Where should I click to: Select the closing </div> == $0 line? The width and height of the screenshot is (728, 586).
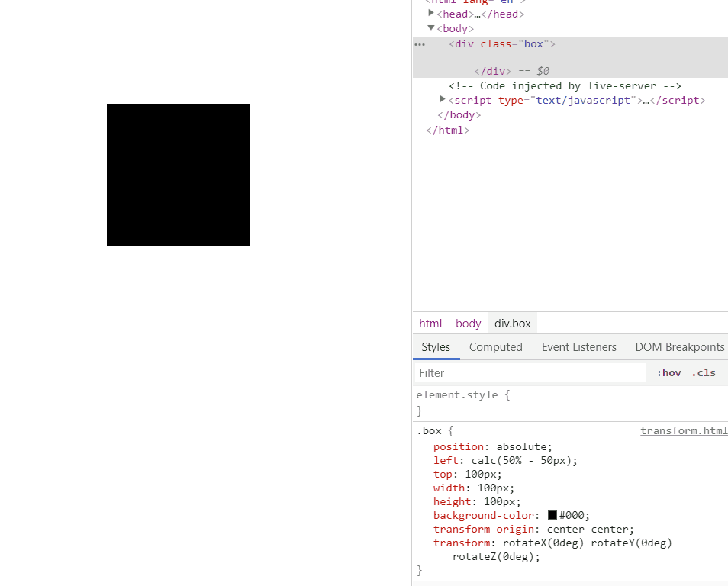pyautogui.click(x=511, y=71)
